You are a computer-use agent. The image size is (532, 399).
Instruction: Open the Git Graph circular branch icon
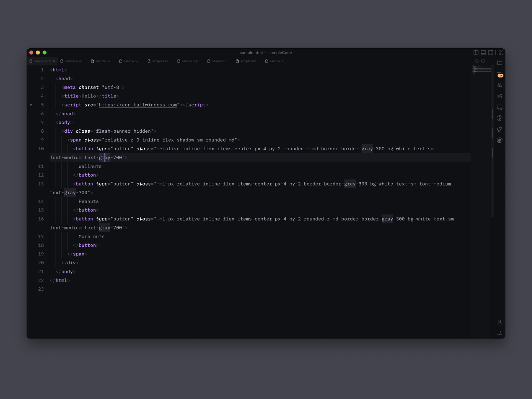pyautogui.click(x=499, y=118)
